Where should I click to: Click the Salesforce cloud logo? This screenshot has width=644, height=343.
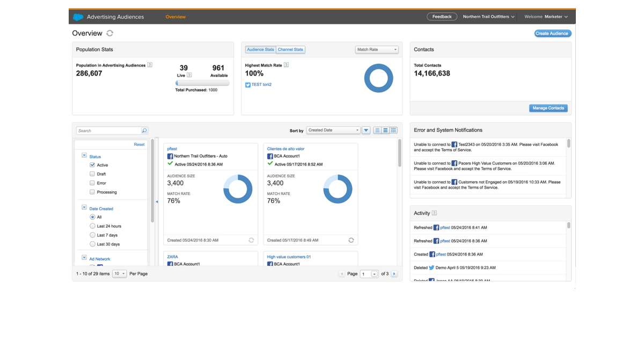(x=78, y=17)
